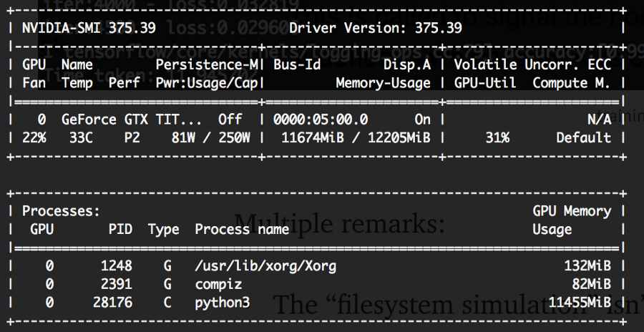Select the GPU Memory header in processes table

(572, 211)
